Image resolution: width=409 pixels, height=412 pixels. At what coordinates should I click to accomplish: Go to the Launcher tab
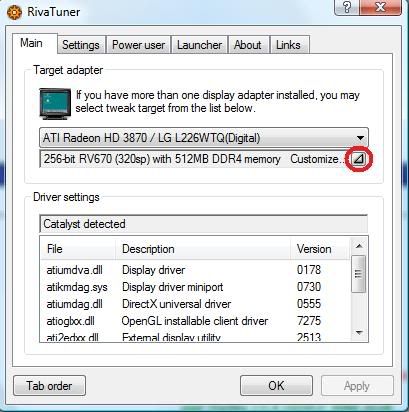199,45
